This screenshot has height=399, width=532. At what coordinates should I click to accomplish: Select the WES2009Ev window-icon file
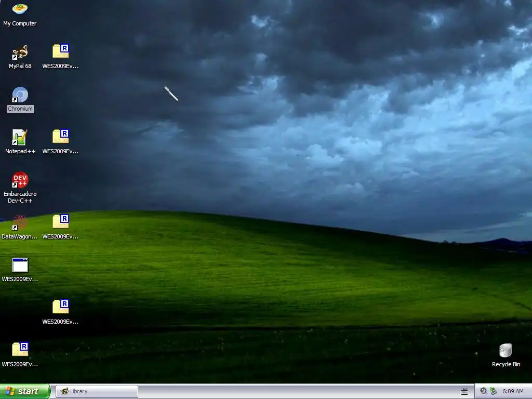(x=20, y=270)
